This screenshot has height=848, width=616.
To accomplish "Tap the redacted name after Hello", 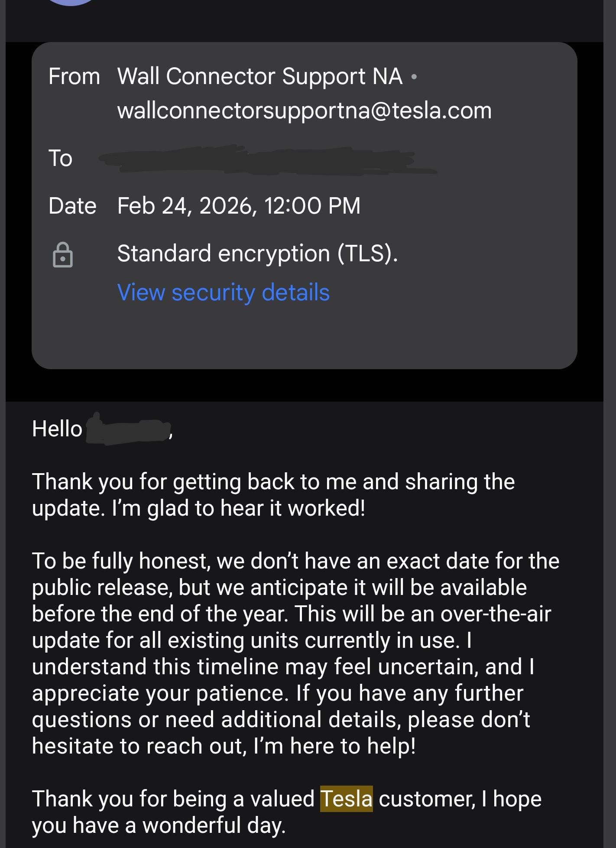I will coord(128,429).
